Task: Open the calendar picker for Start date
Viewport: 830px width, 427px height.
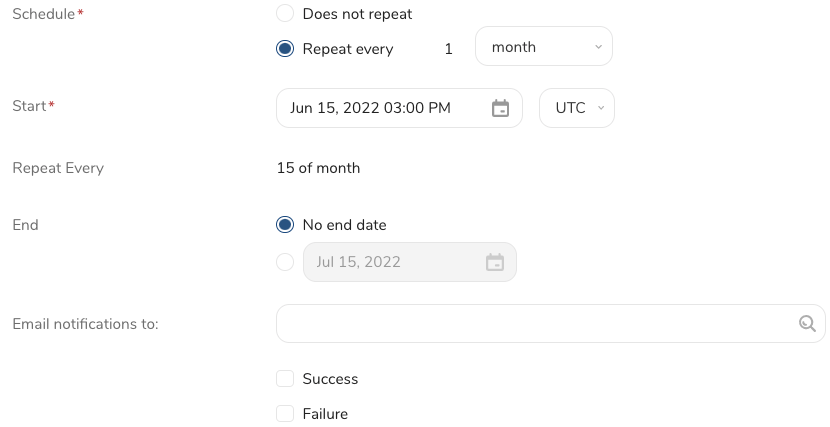Action: coord(501,108)
